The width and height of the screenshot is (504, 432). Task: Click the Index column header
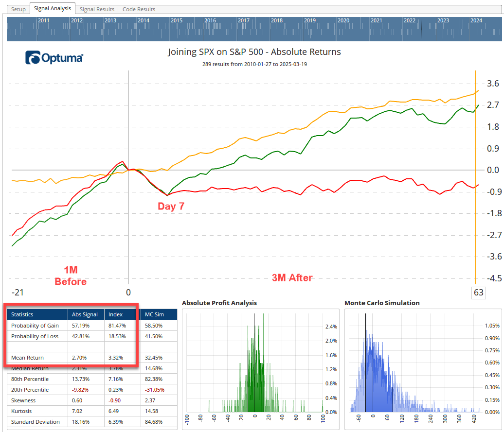(115, 314)
